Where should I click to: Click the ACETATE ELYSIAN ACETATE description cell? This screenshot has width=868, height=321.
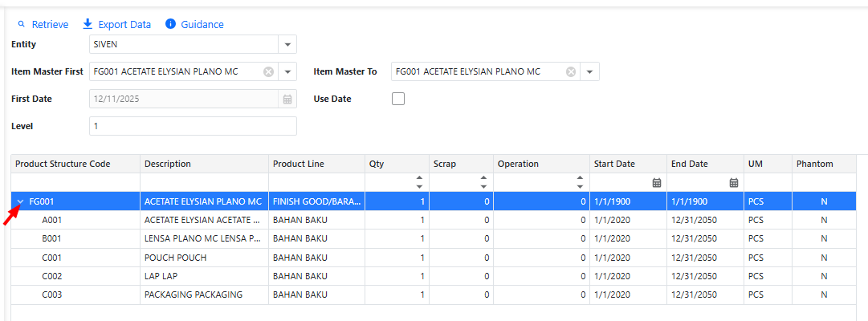204,220
